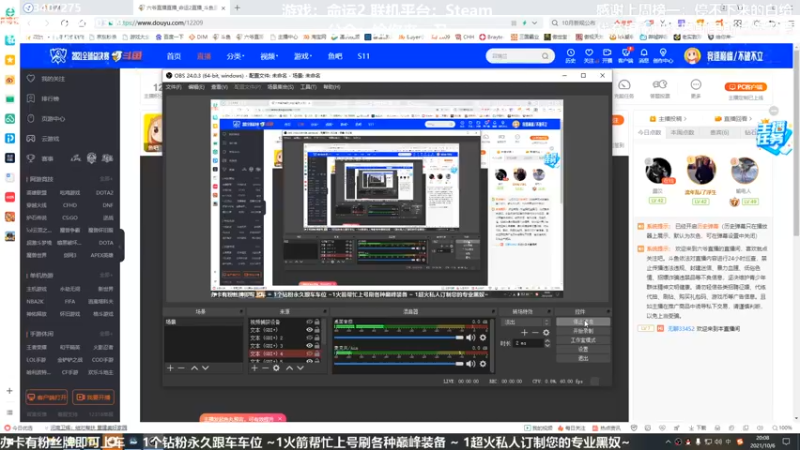Collapse the Douyu left sidebar handle

coord(121,246)
